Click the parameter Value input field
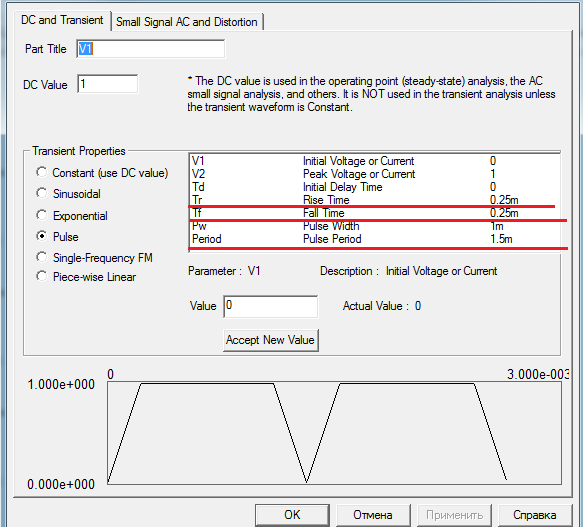Screen dimensions: 583x527 click(x=271, y=306)
